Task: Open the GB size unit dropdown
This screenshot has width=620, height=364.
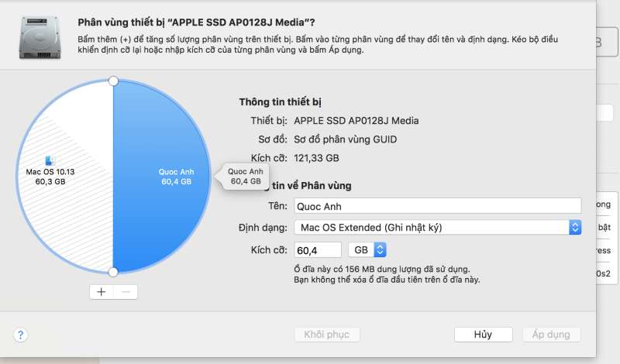Action: click(368, 249)
